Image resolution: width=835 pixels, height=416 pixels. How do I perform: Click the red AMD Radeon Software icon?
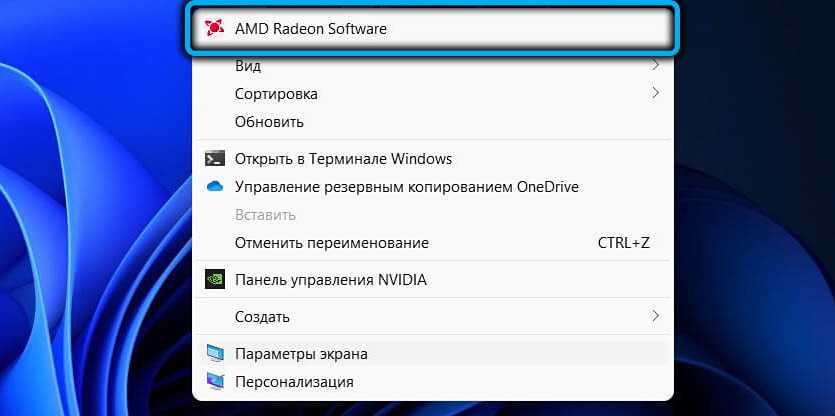tap(211, 29)
